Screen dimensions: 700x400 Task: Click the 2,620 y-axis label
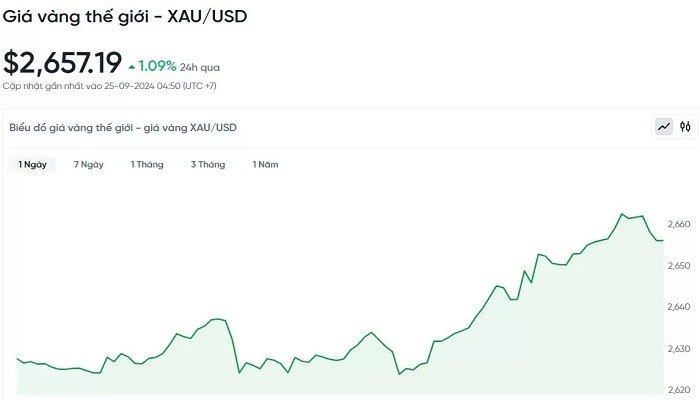[x=677, y=389]
